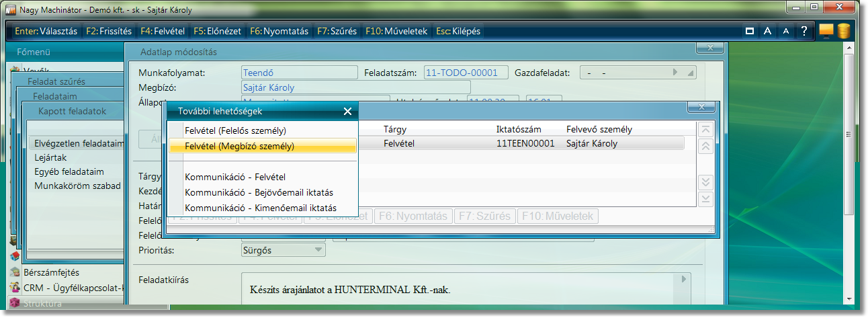The height and width of the screenshot is (318, 868).
Task: Page up with double up-arrow button
Action: [x=705, y=147]
